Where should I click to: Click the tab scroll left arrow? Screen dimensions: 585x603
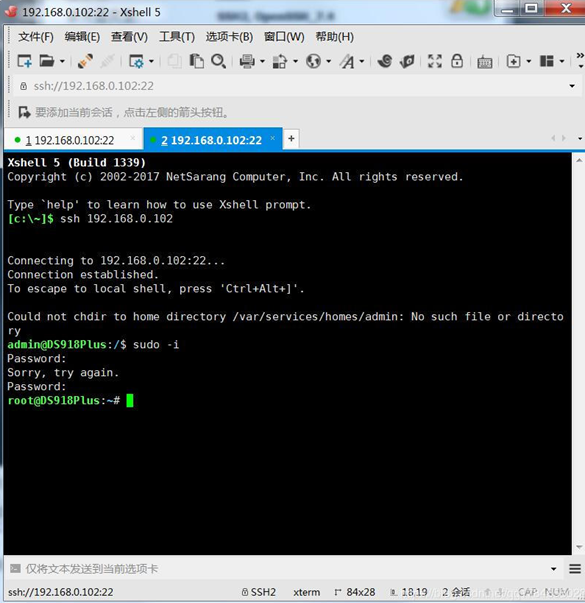[x=553, y=138]
